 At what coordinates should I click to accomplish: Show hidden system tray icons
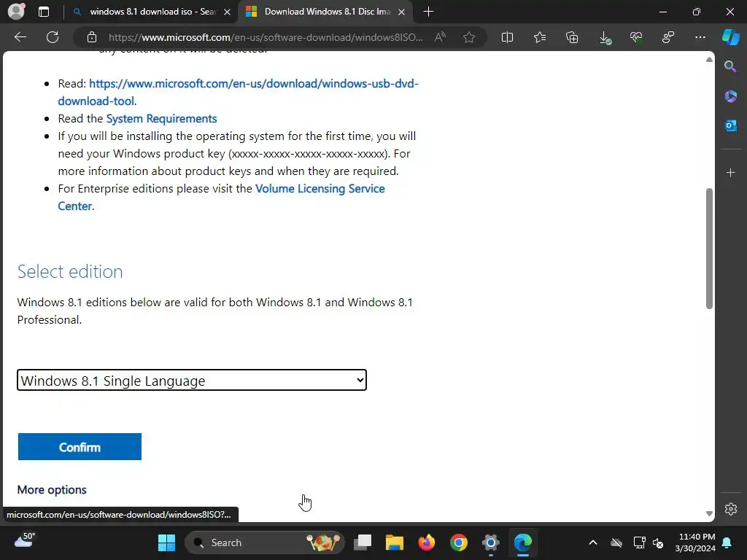point(592,542)
